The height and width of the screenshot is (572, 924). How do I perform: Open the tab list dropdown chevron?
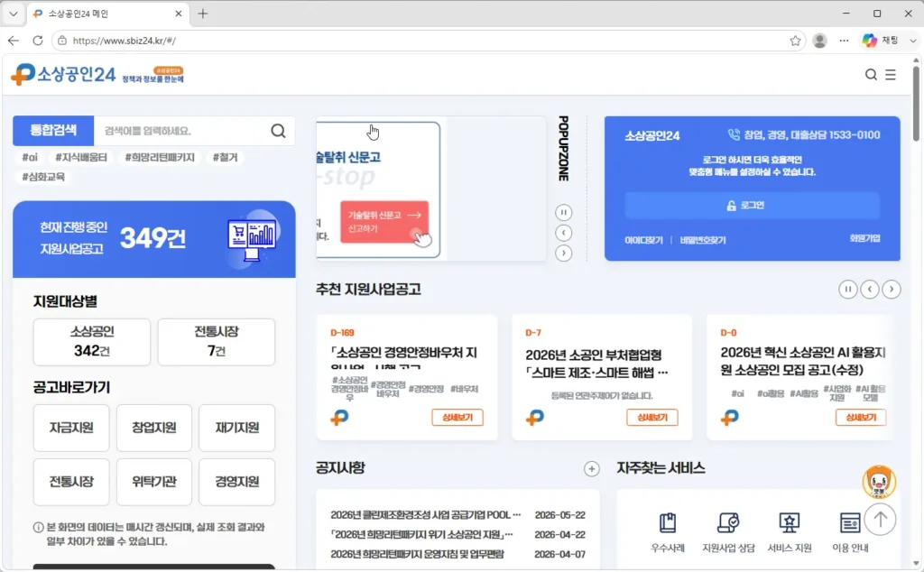13,14
